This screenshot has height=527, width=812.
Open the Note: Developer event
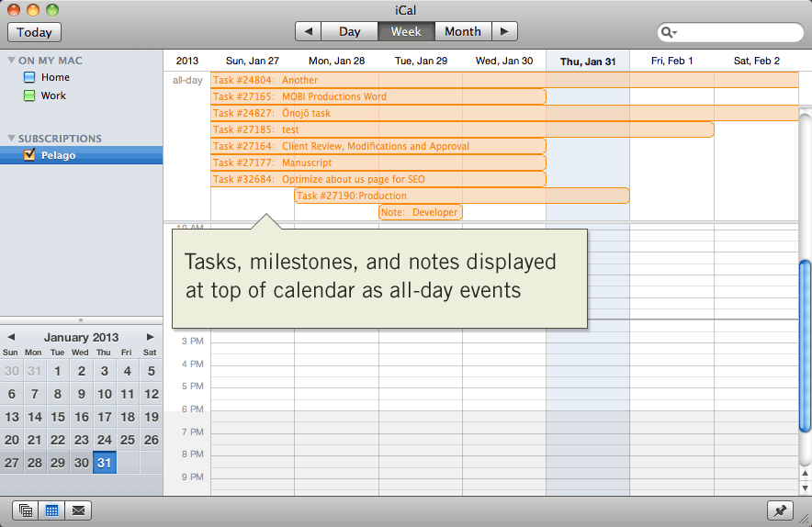(421, 212)
